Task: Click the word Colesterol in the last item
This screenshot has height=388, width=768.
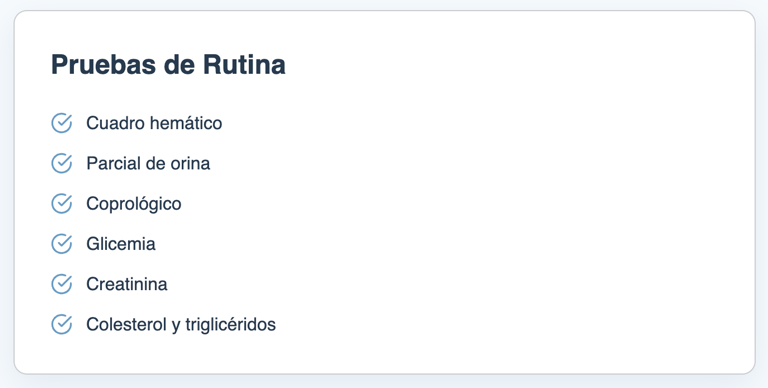Action: pyautogui.click(x=127, y=324)
